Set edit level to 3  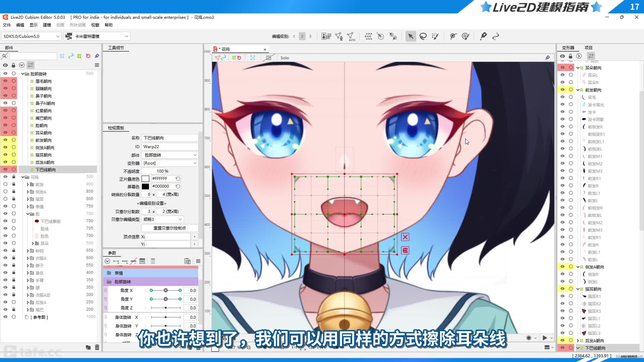pyautogui.click(x=310, y=36)
